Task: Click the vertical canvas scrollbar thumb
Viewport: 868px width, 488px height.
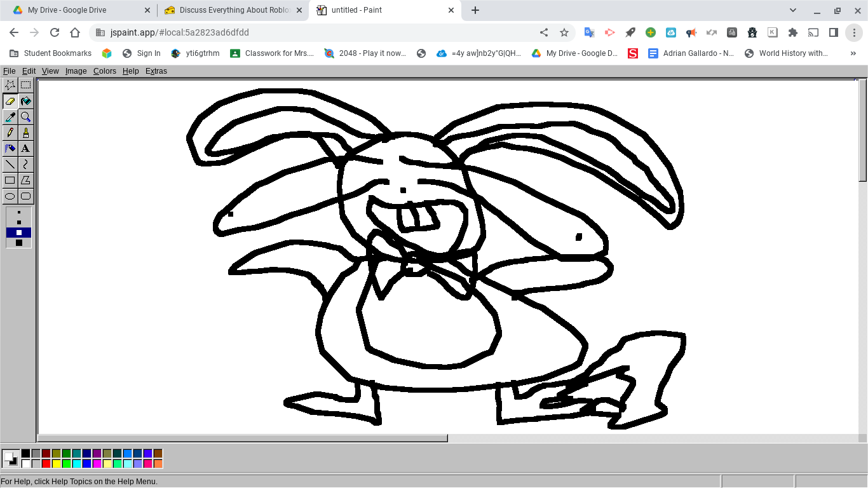Action: tap(863, 130)
